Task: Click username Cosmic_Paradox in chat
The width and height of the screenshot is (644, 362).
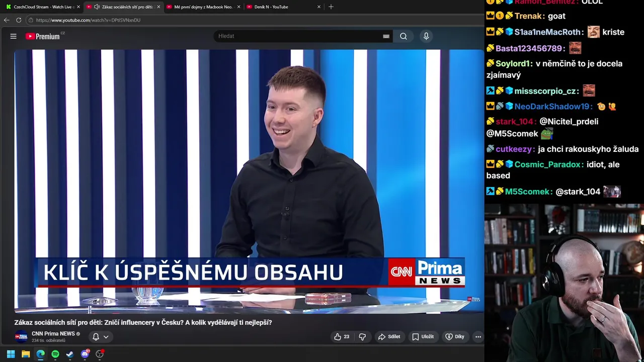Action: coord(549,164)
